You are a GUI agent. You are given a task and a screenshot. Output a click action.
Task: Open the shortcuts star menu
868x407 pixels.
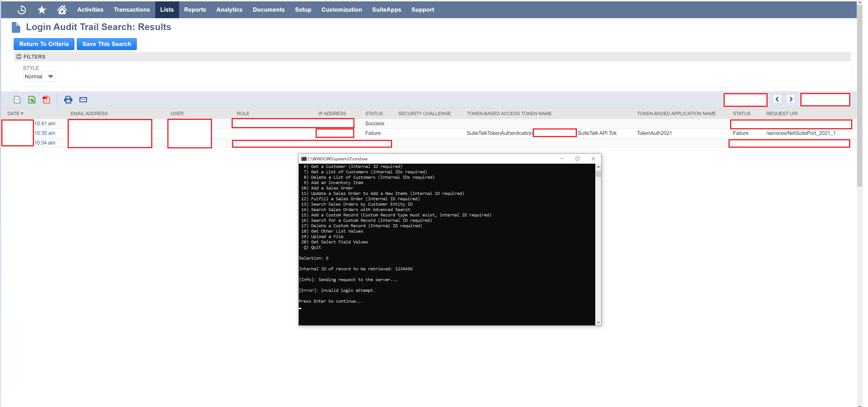[x=41, y=9]
